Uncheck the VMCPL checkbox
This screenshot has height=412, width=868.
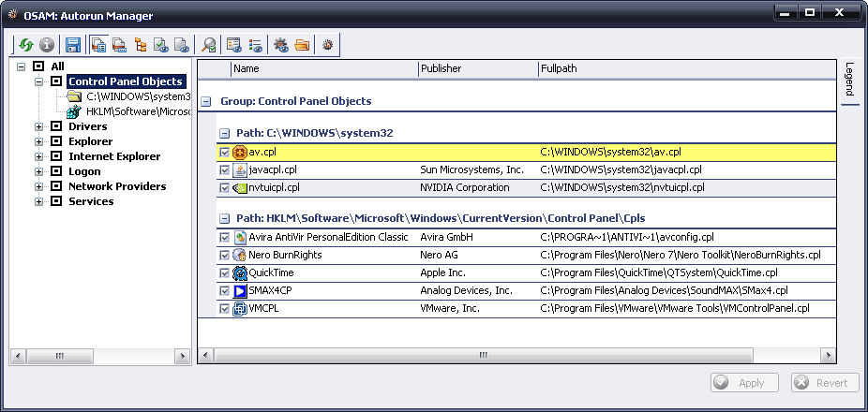coord(224,309)
